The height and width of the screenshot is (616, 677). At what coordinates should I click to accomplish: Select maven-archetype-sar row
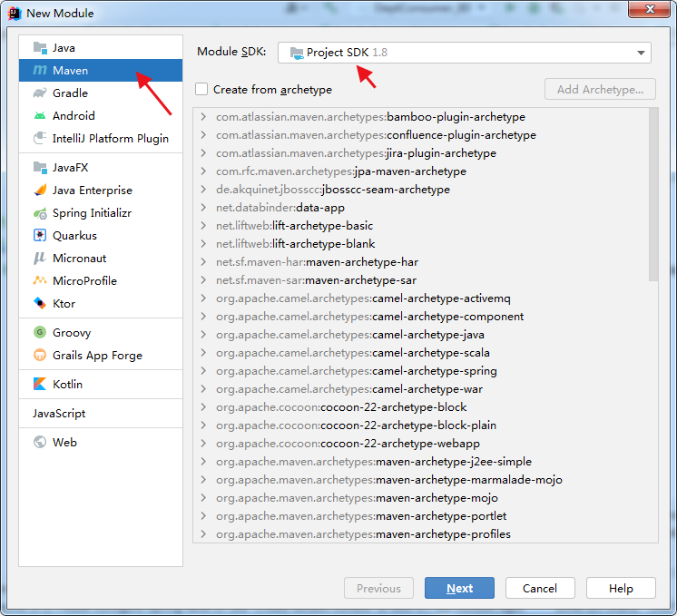421,280
